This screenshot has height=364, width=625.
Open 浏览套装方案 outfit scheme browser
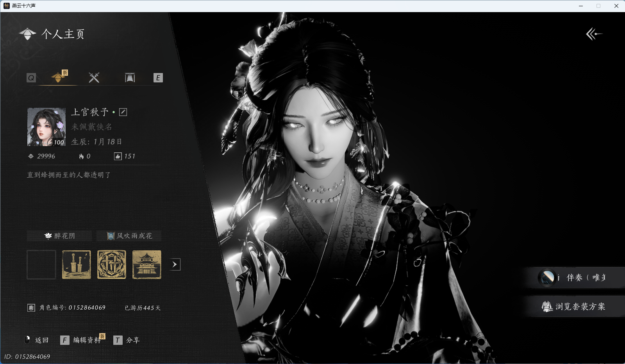[x=574, y=307]
